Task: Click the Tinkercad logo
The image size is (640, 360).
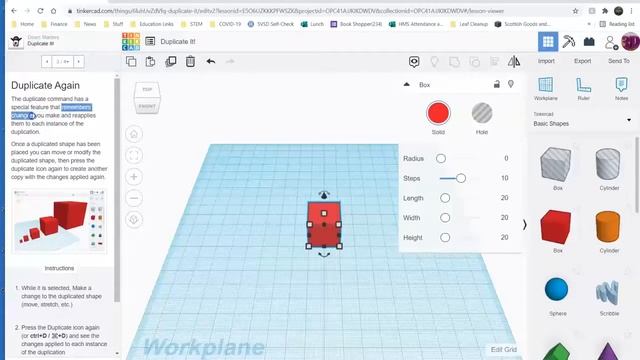Action: click(x=131, y=42)
